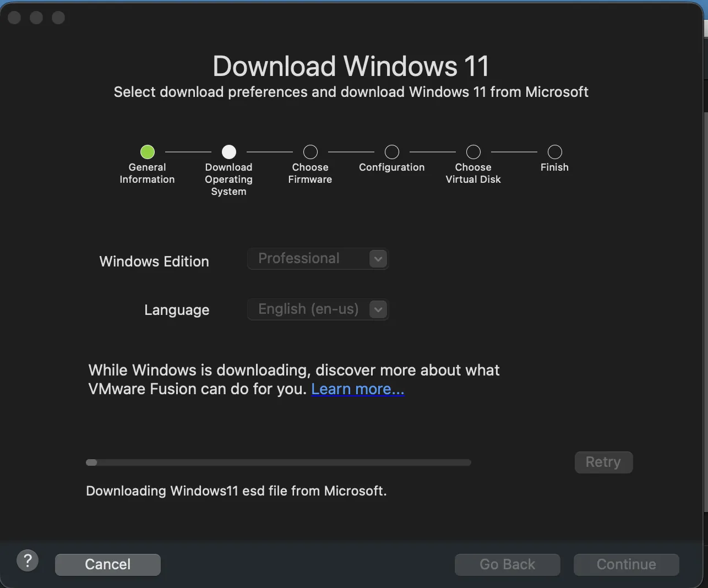Click the Choose Firmware step label
Image resolution: width=708 pixels, height=588 pixels.
click(310, 173)
